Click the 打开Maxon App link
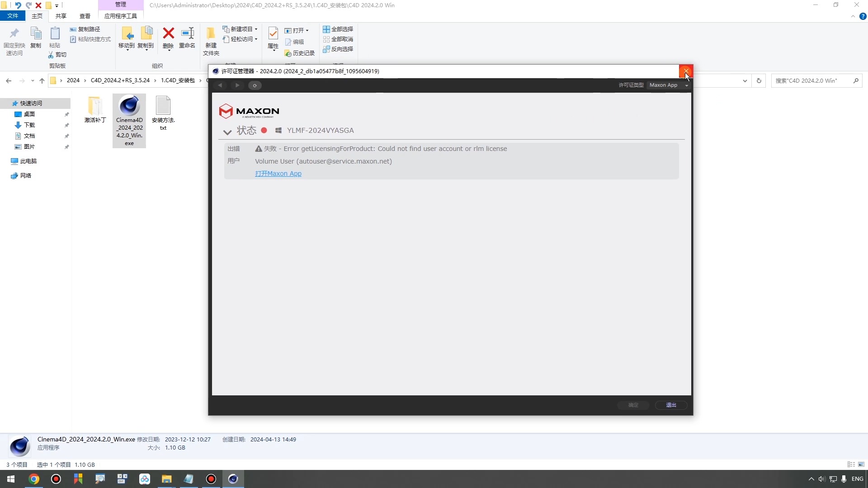 click(278, 174)
